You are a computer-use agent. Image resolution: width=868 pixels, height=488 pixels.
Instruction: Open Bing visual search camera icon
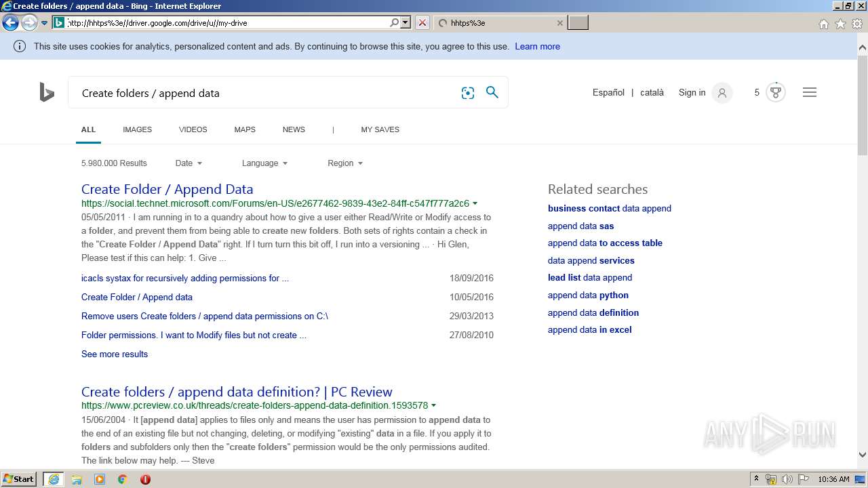(x=468, y=94)
